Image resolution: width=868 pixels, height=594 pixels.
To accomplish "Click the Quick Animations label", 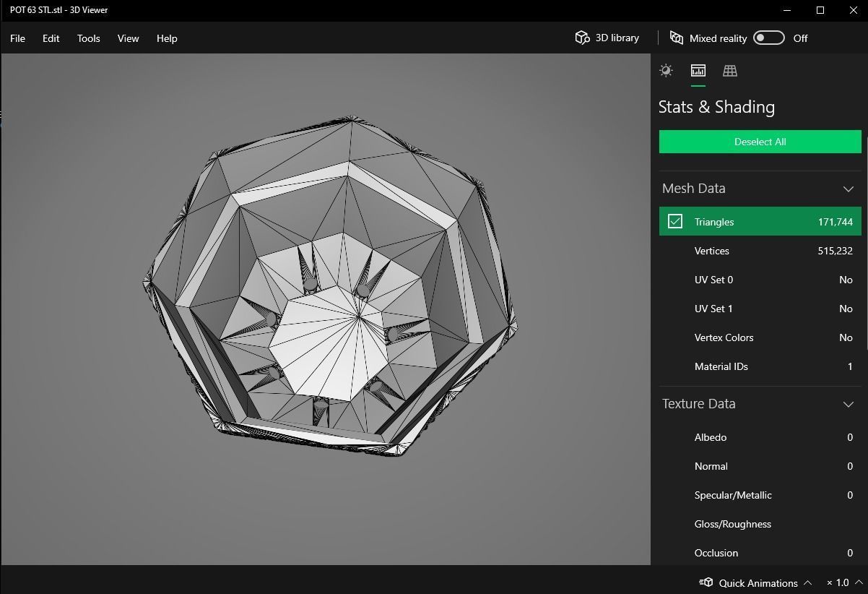I will (x=758, y=582).
